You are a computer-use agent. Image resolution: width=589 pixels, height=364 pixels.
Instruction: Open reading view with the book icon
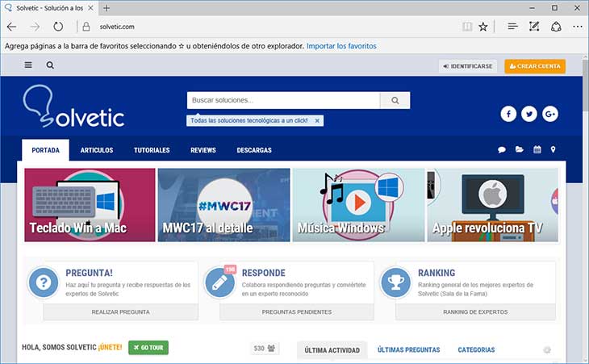click(x=467, y=27)
